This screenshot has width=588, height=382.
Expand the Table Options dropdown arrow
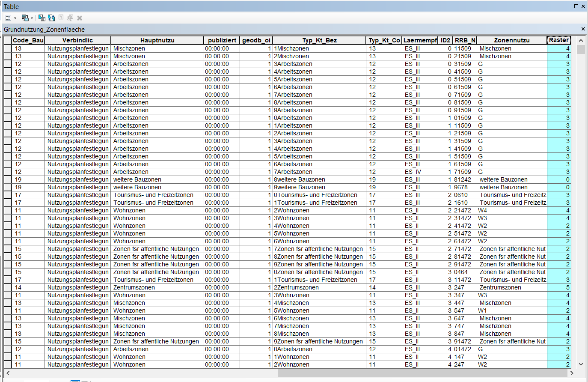point(15,18)
